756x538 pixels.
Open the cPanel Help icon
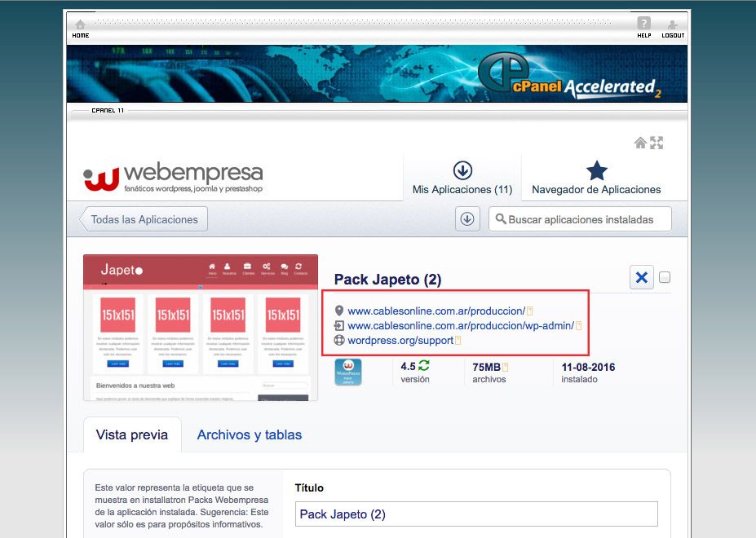tap(643, 23)
